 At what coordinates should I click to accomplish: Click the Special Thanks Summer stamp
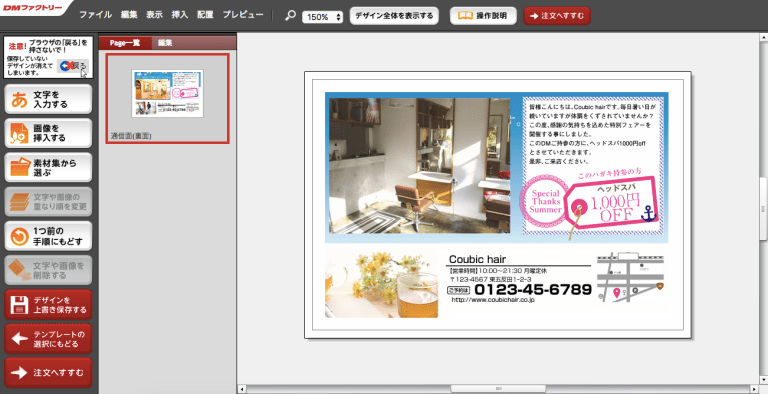coord(545,201)
